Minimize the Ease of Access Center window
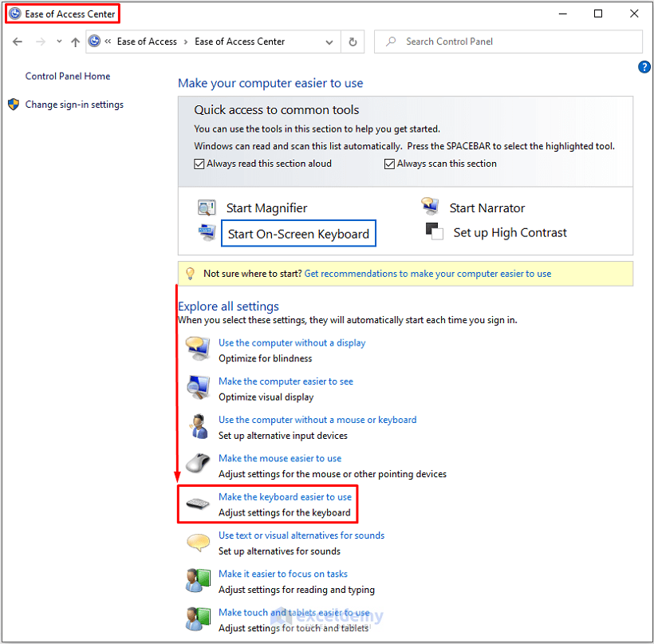This screenshot has width=654, height=644. pos(562,14)
